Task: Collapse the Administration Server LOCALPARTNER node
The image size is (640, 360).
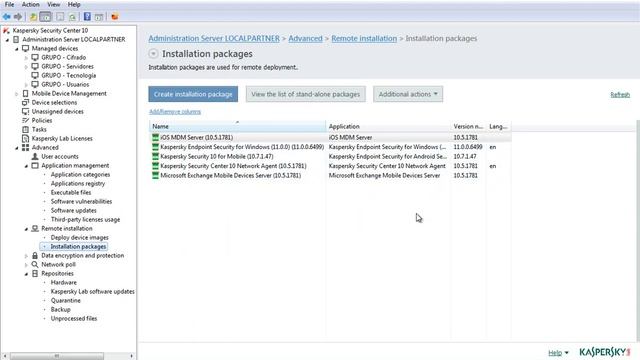Action: point(7,40)
